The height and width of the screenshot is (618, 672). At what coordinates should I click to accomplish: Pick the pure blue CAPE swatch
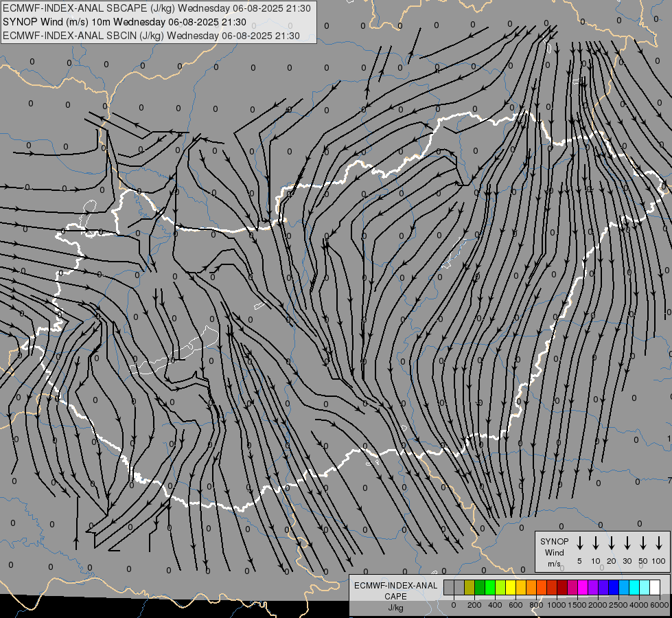click(x=613, y=587)
